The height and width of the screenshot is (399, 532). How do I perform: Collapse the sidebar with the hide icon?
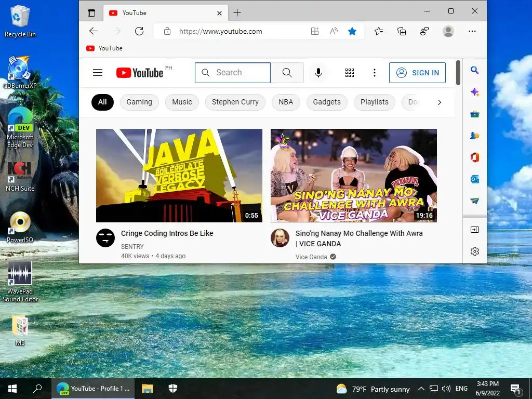(x=475, y=230)
